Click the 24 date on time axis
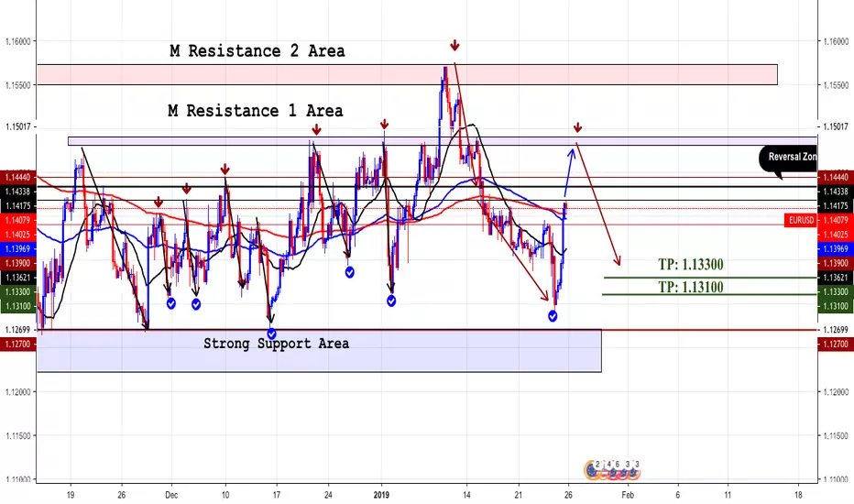The width and height of the screenshot is (854, 504). point(328,495)
